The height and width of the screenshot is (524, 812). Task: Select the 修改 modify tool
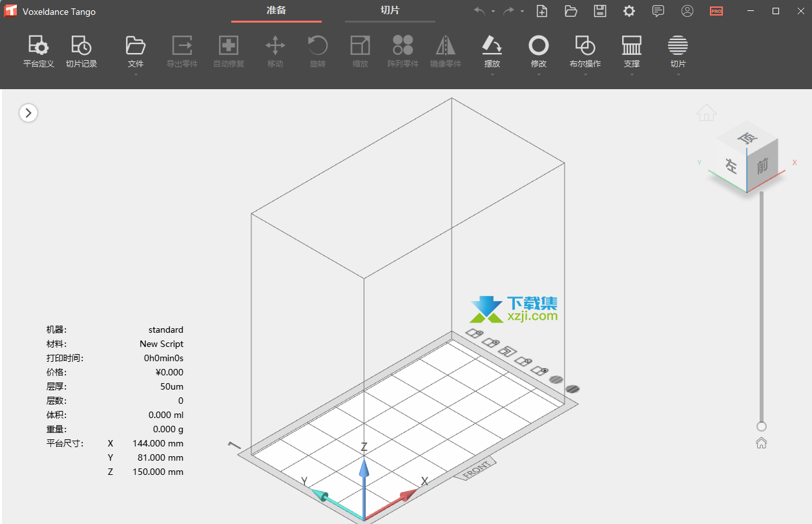pos(539,52)
